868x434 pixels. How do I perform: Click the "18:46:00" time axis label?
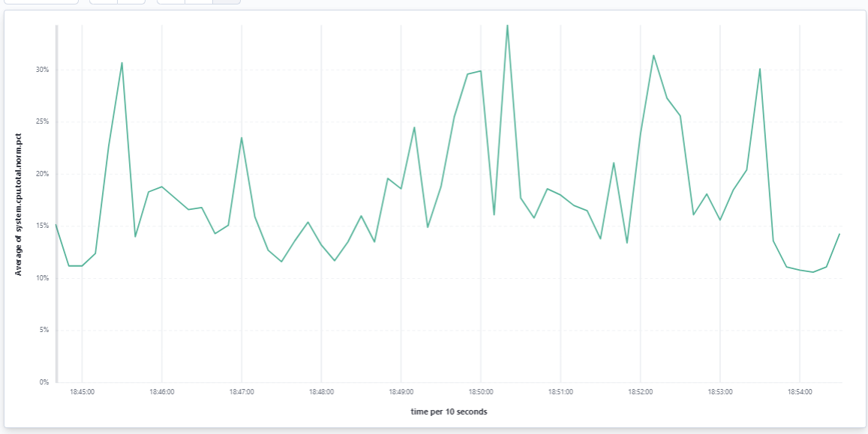coord(161,391)
